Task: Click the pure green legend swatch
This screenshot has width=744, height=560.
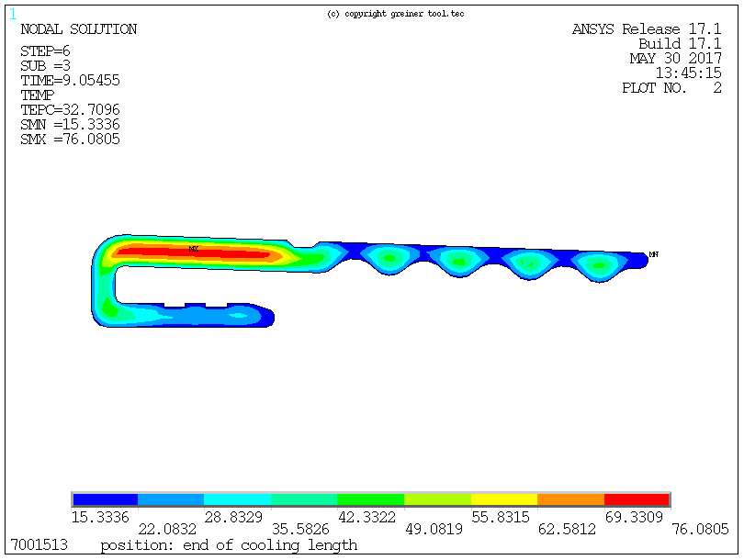Action: point(370,499)
